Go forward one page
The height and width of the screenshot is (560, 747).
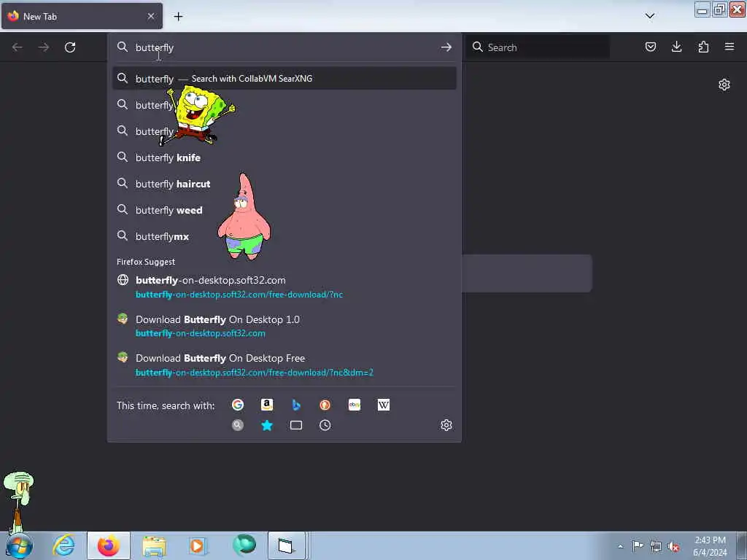click(43, 47)
